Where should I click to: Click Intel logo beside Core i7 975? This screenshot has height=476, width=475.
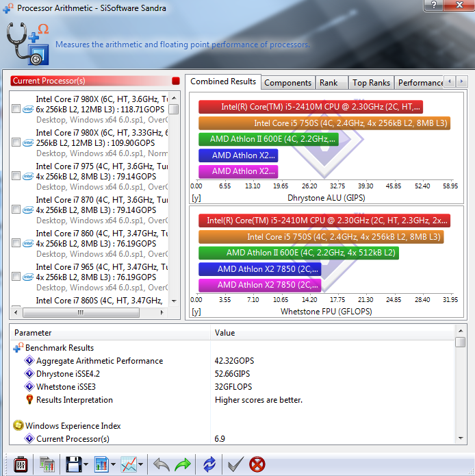[x=28, y=176]
